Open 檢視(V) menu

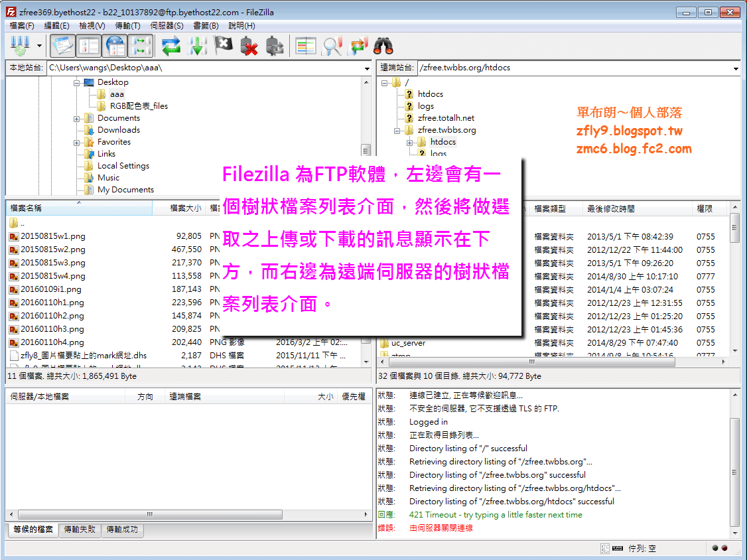[x=92, y=26]
